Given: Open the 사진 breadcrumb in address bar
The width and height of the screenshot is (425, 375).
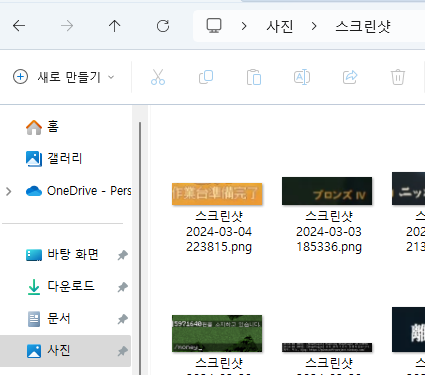Looking at the screenshot, I should pyautogui.click(x=280, y=26).
